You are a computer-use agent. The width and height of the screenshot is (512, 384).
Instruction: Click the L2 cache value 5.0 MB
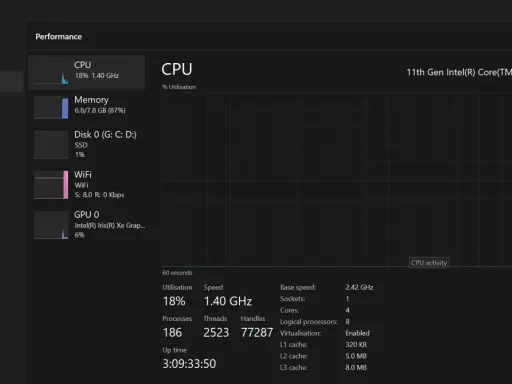tap(356, 356)
